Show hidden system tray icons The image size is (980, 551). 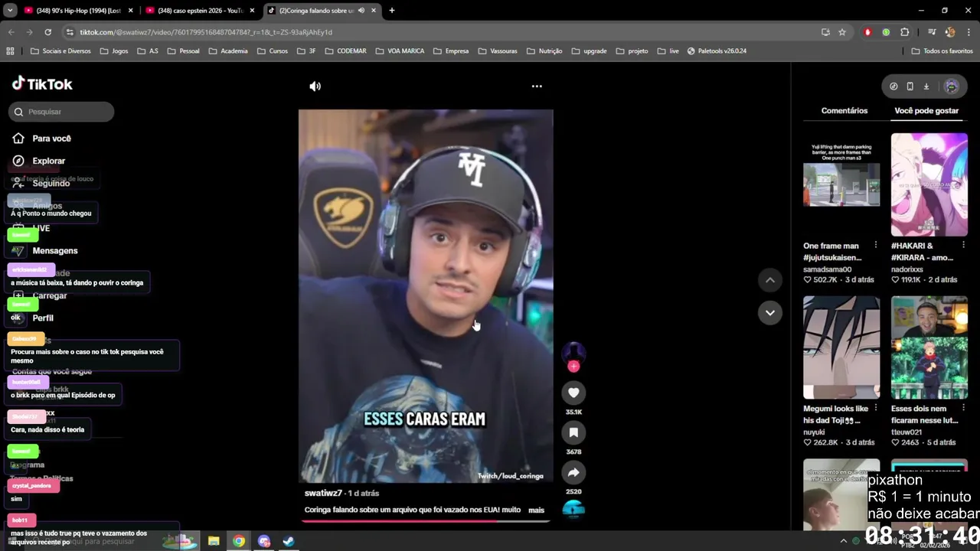tap(844, 541)
